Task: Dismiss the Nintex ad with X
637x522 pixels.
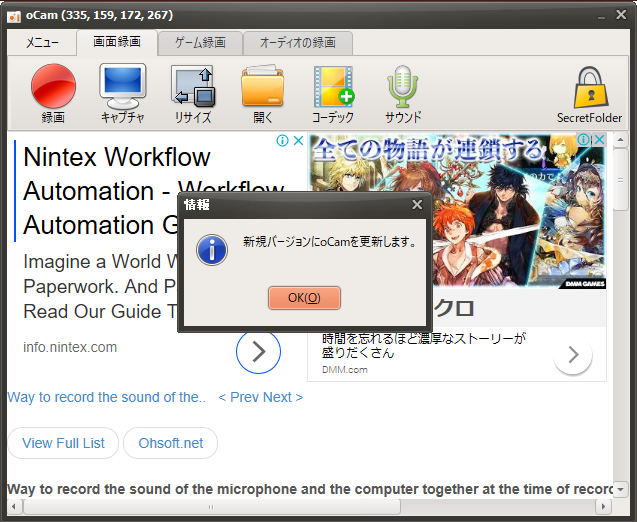Action: coord(298,141)
